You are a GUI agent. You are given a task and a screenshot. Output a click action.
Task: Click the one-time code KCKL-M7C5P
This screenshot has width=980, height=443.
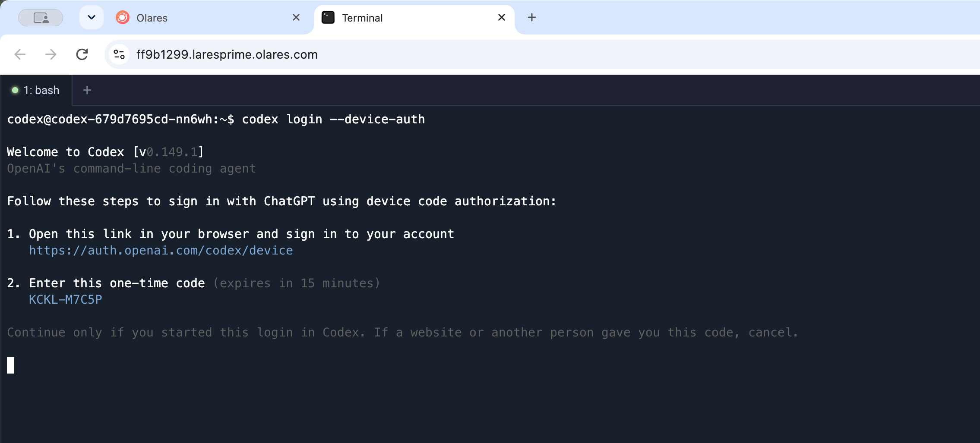tap(66, 300)
